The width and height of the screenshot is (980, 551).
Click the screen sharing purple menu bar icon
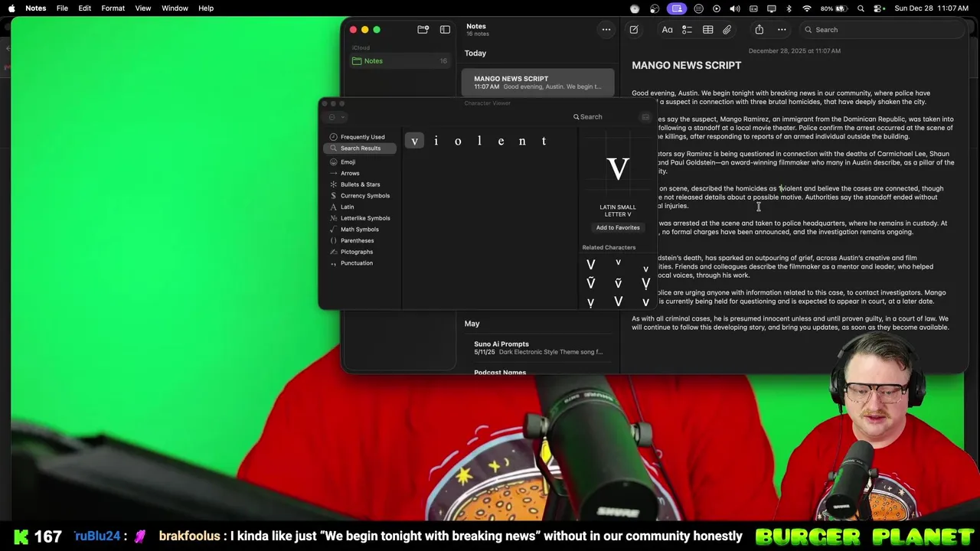point(677,8)
